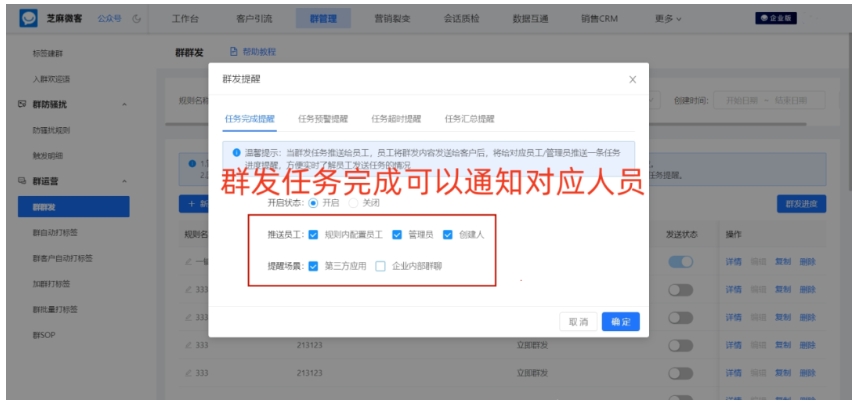Click the 取消 button
862x406 pixels.
578,322
